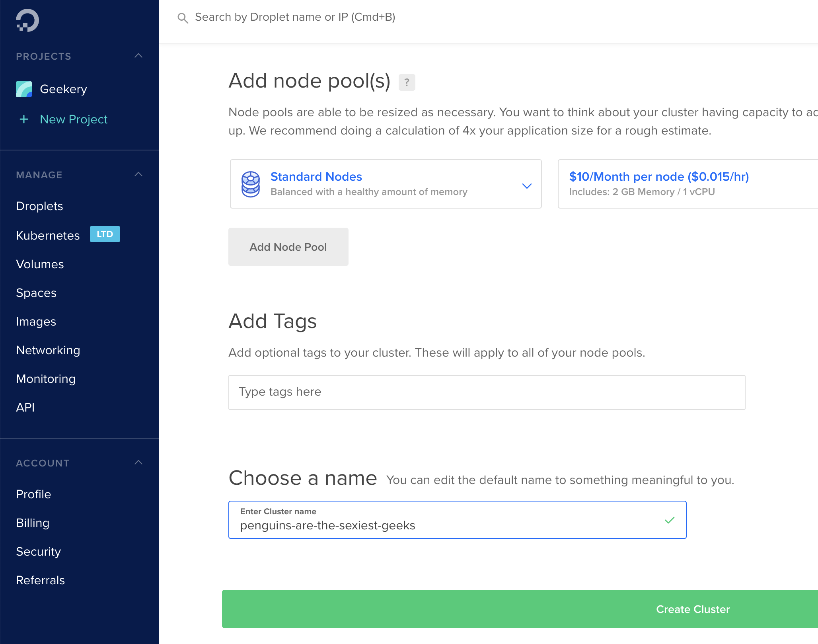Image resolution: width=818 pixels, height=644 pixels.
Task: Click the Geekery project icon
Action: (24, 89)
